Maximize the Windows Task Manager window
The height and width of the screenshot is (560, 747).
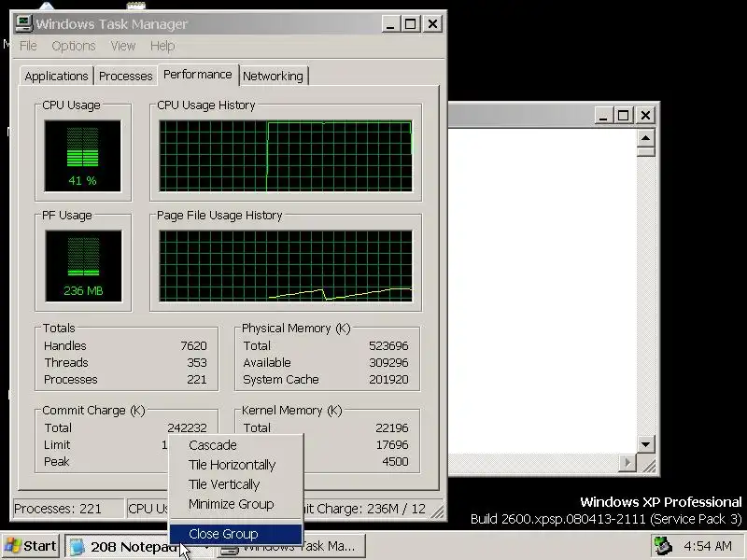tap(411, 24)
